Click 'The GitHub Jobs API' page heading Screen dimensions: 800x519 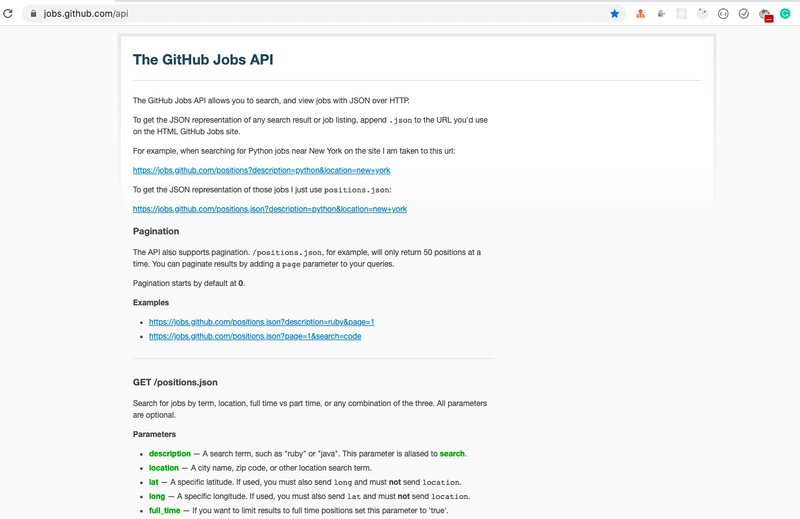pos(203,60)
